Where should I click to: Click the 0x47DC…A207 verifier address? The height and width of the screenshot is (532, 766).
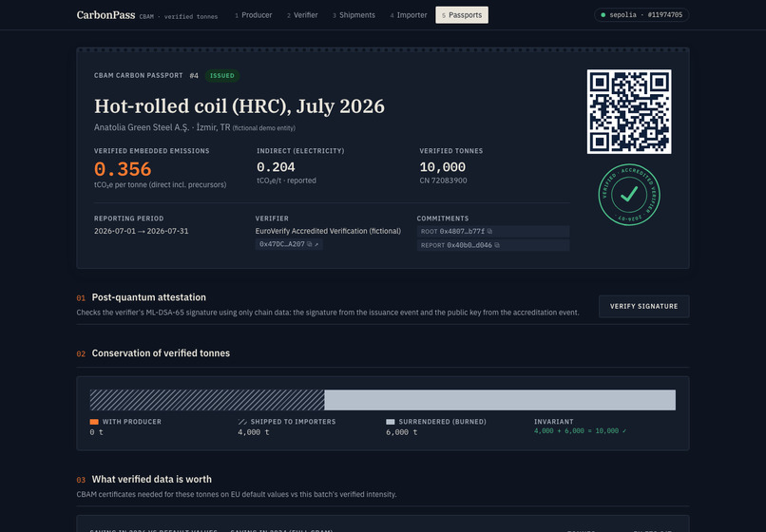pos(282,244)
